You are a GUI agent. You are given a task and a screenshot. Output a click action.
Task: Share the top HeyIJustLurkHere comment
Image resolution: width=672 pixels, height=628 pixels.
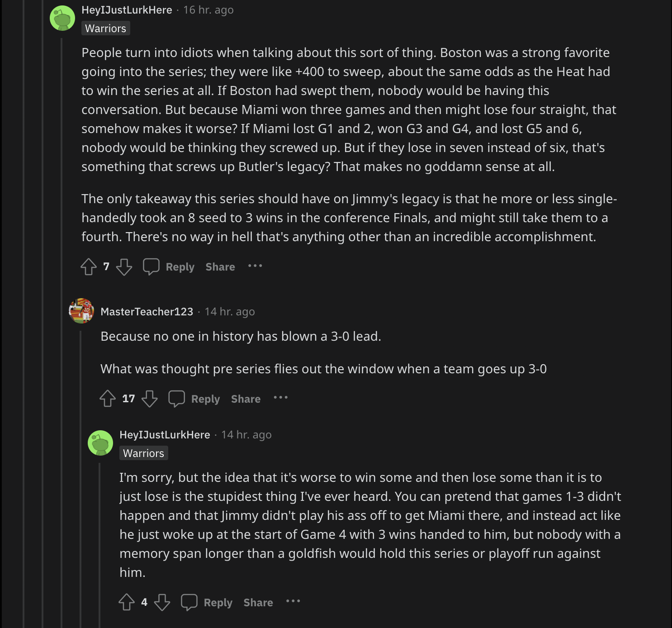coord(220,267)
